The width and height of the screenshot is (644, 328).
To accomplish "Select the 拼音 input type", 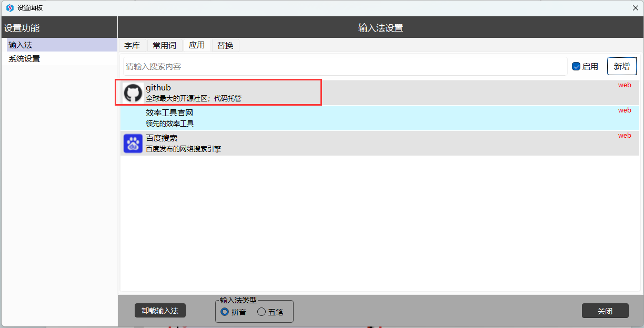I will click(x=225, y=312).
